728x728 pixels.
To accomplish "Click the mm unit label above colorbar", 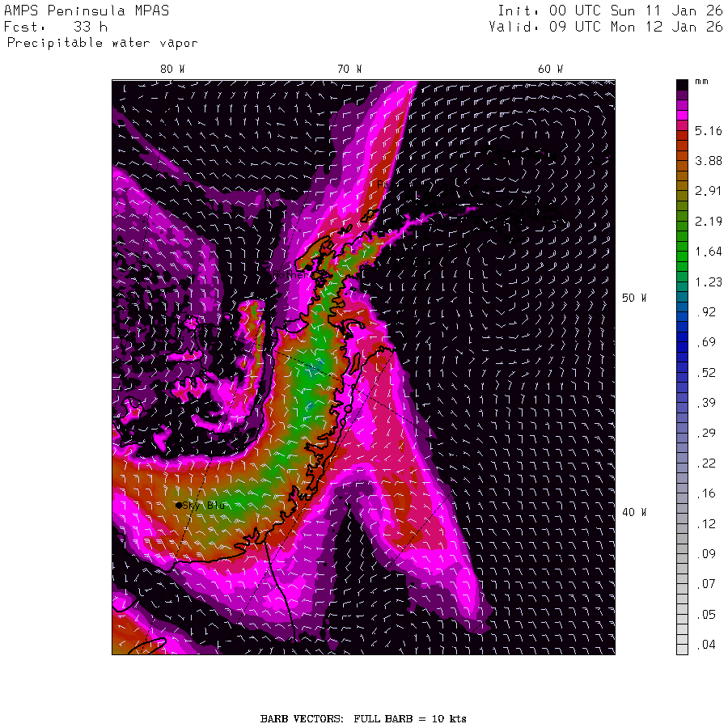I will tap(701, 83).
